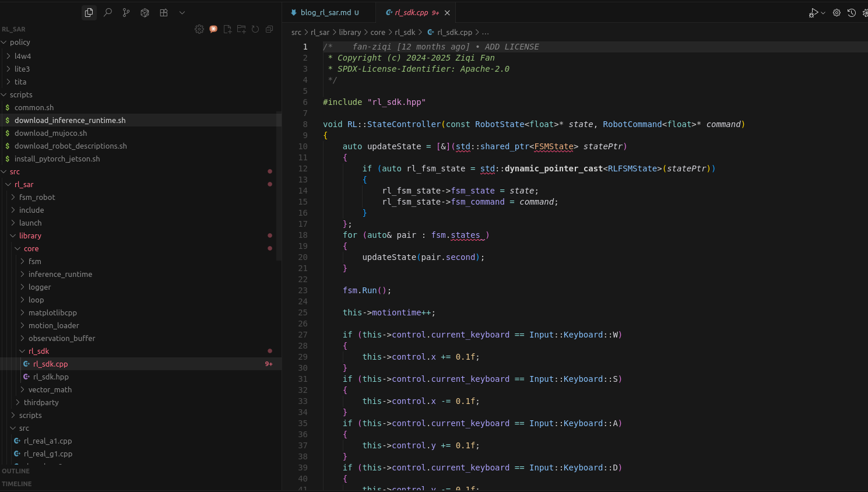Open download_mujoco.sh file
868x492 pixels.
pyautogui.click(x=140, y=133)
